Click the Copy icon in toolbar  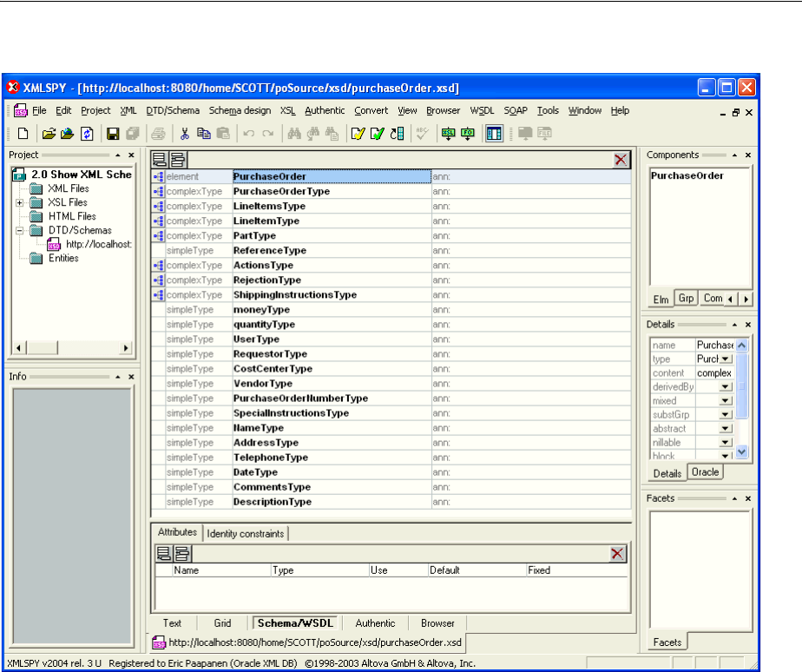pyautogui.click(x=204, y=134)
